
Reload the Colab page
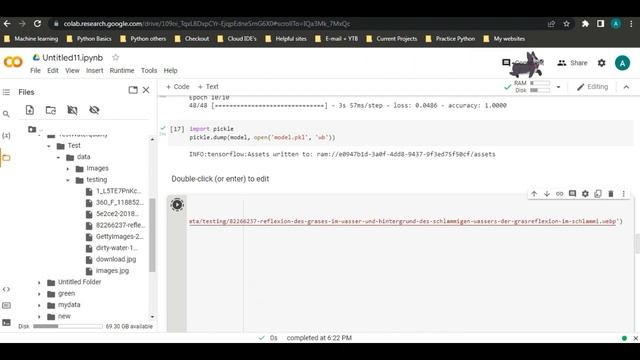pyautogui.click(x=37, y=24)
